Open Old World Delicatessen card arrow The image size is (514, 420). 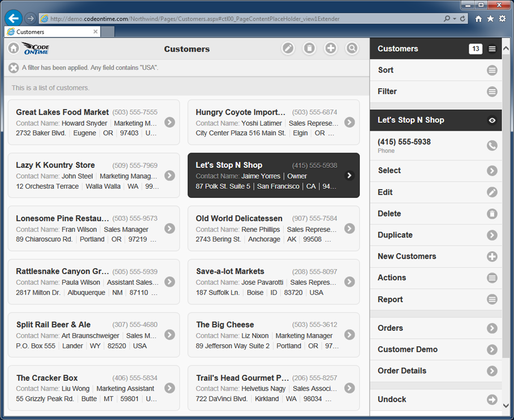(349, 229)
